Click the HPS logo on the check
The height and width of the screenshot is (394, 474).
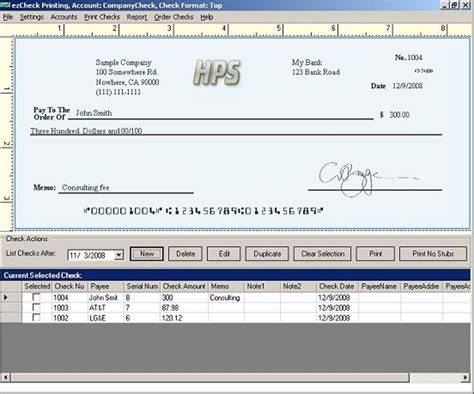217,72
